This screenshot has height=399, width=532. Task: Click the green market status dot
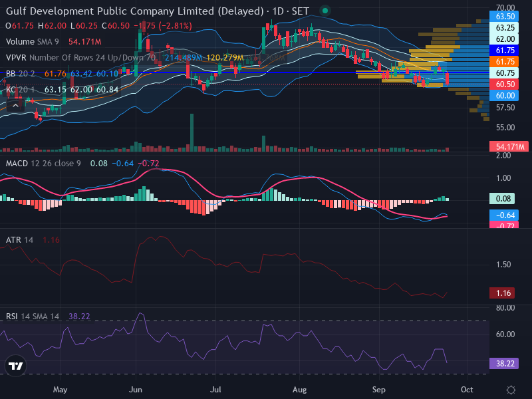[325, 11]
